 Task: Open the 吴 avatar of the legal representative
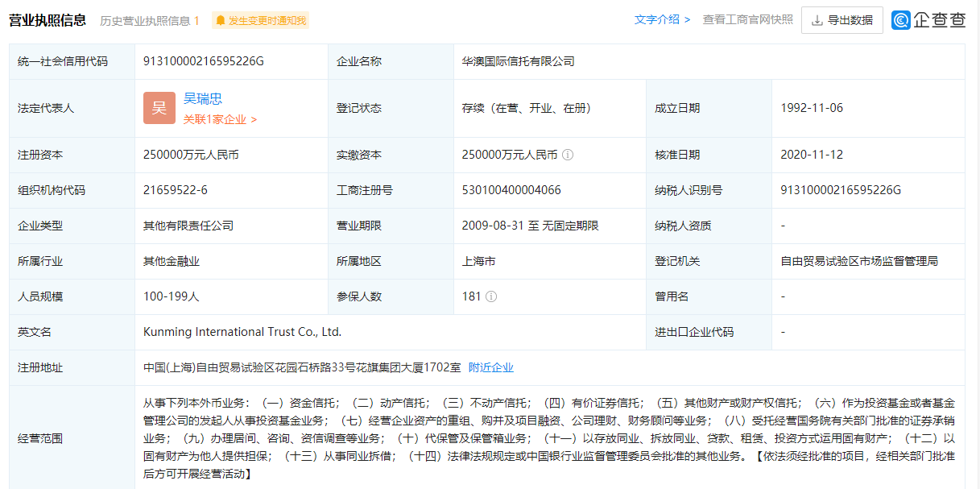[x=159, y=108]
